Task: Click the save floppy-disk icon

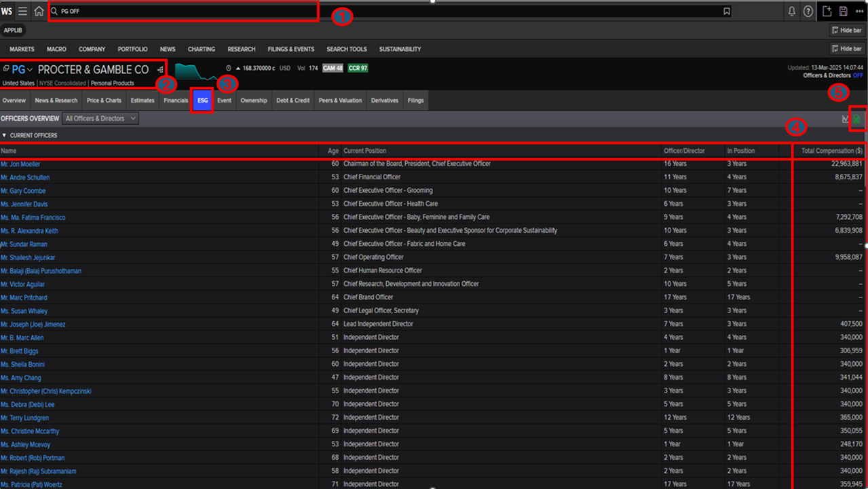Action: [843, 11]
